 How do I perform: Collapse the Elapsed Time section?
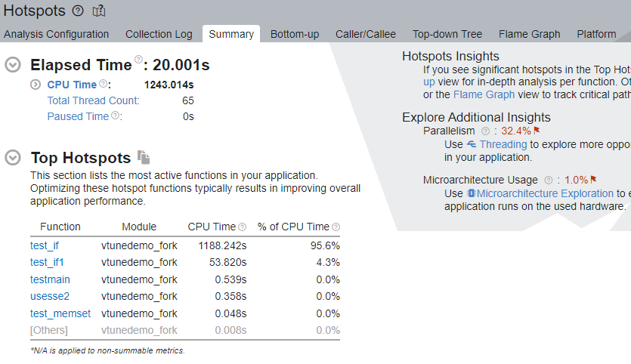13,65
